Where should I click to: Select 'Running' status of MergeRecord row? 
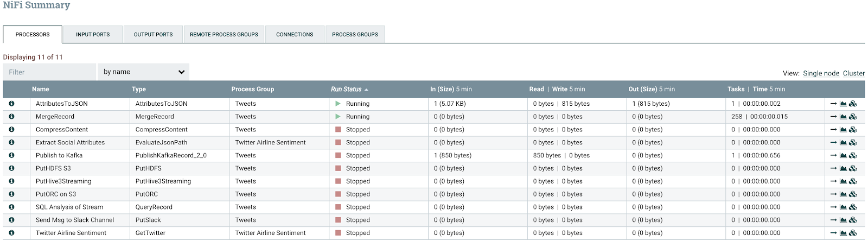tap(358, 117)
